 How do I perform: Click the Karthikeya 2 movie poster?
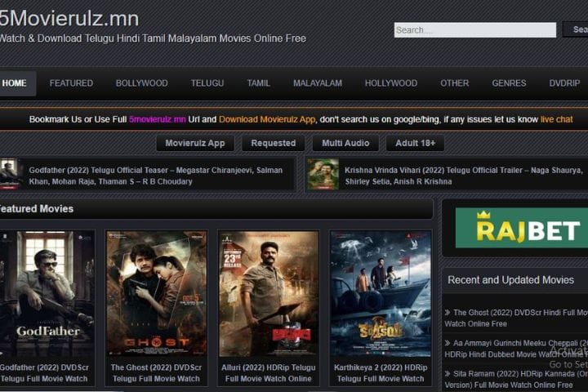click(381, 294)
